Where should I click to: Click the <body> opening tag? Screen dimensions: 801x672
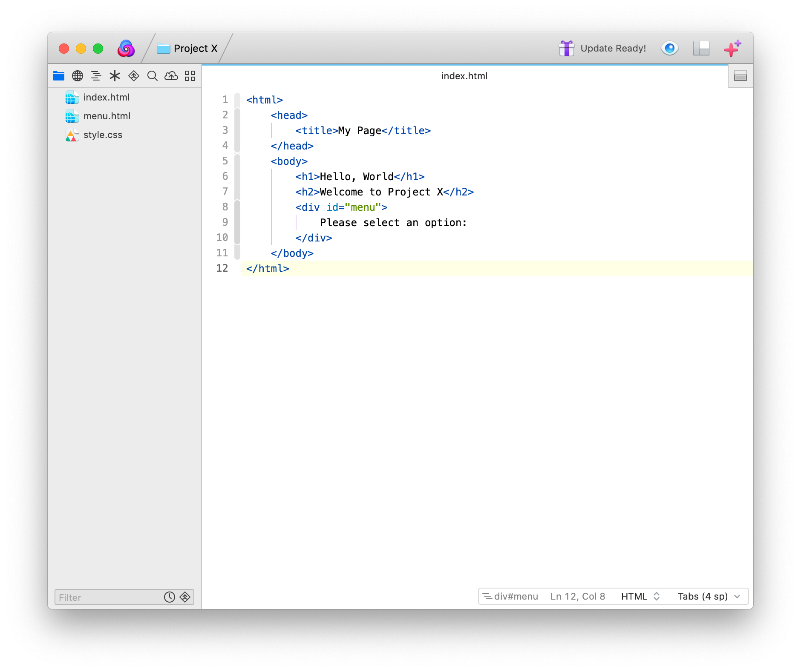pyautogui.click(x=289, y=161)
